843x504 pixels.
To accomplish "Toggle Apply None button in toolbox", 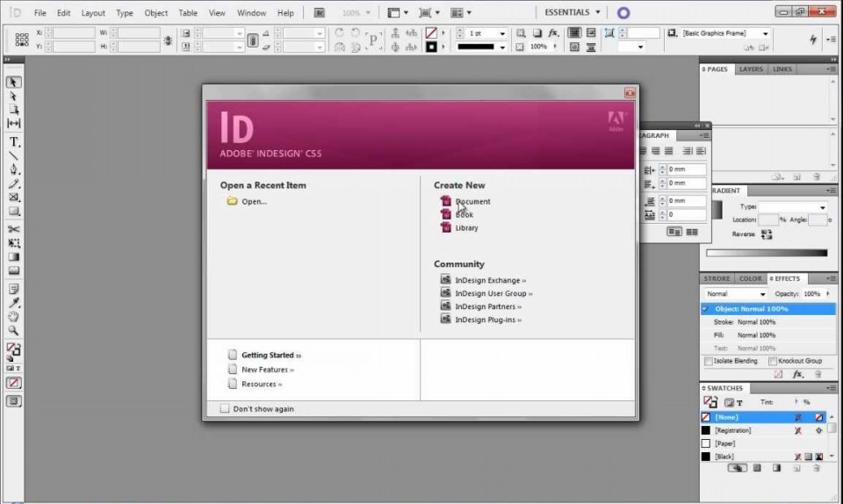I will (x=13, y=383).
